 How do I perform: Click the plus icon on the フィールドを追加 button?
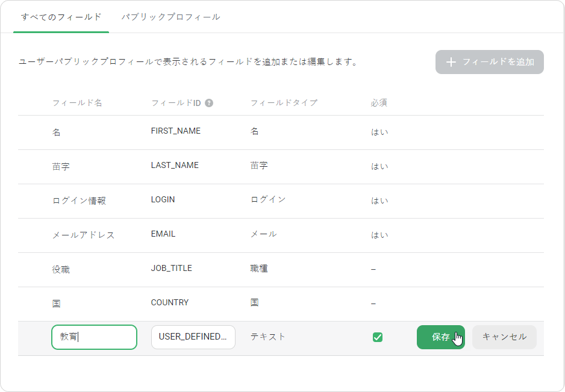click(451, 62)
